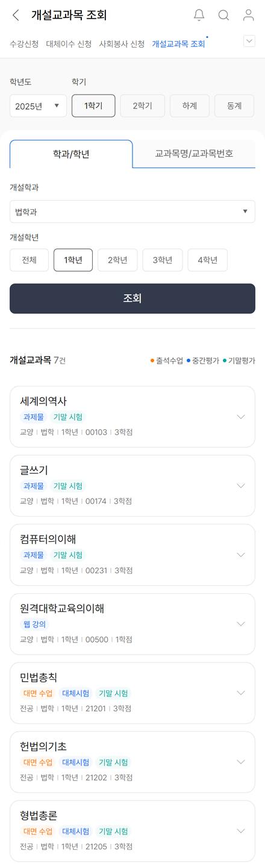This screenshot has width=265, height=868.
Task: Select the 동계 semester button
Action: 234,105
